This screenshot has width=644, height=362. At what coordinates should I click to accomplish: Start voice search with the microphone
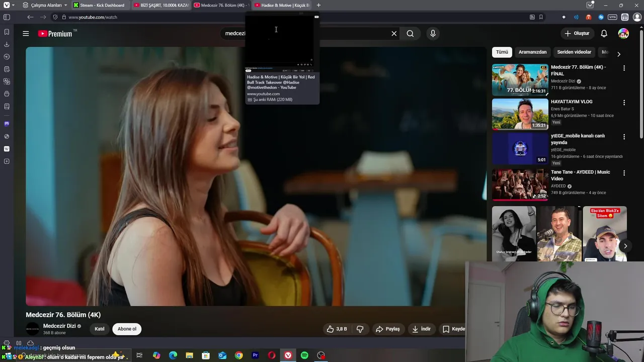[x=433, y=34]
